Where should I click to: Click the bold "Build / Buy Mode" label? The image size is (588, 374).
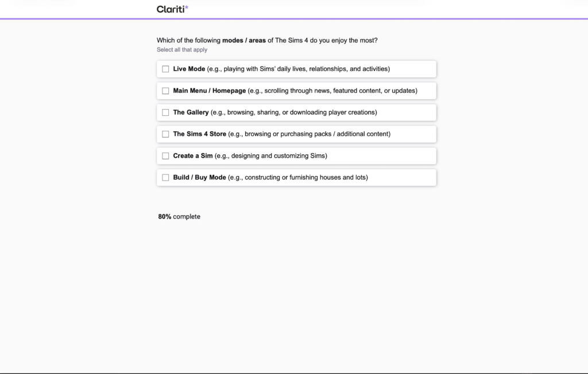pyautogui.click(x=199, y=178)
